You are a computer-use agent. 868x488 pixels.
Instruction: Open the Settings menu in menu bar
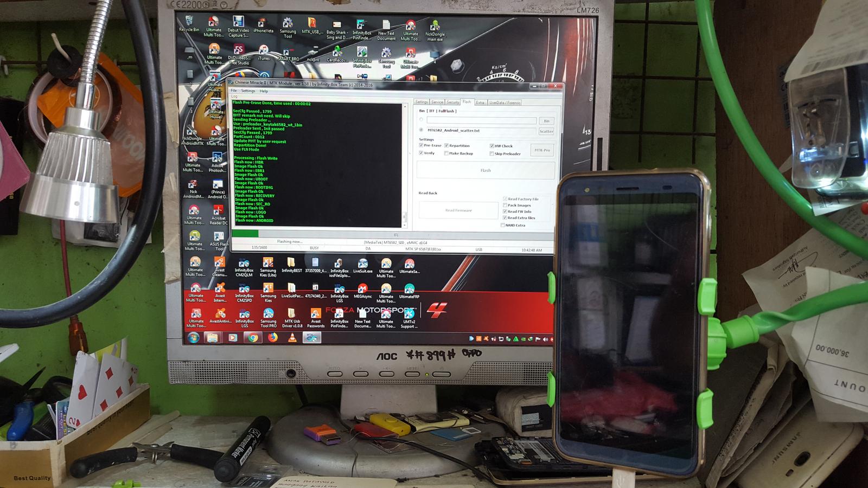[248, 91]
